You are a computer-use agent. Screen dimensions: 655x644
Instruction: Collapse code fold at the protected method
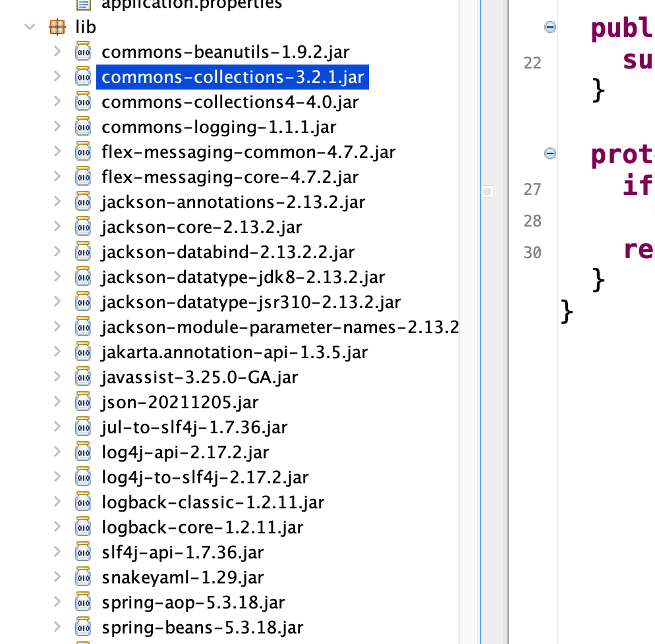pos(550,153)
